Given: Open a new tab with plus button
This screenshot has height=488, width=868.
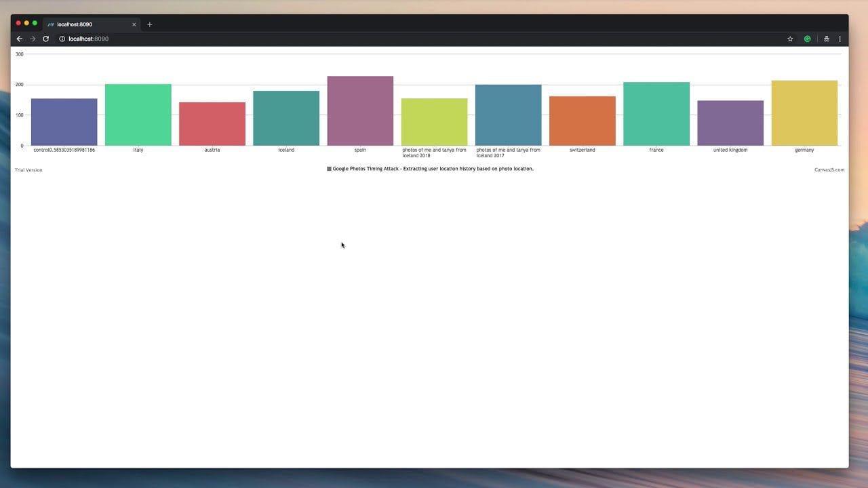Looking at the screenshot, I should click(x=150, y=24).
